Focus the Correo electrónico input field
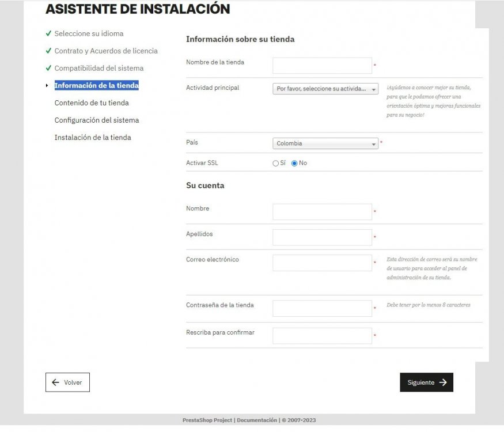 coord(321,263)
